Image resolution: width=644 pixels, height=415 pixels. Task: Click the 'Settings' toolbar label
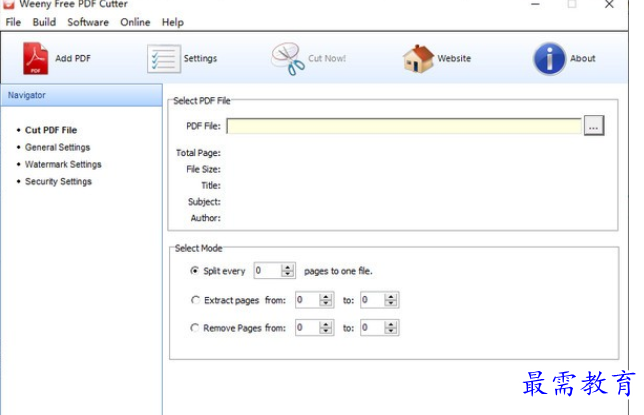coord(200,58)
